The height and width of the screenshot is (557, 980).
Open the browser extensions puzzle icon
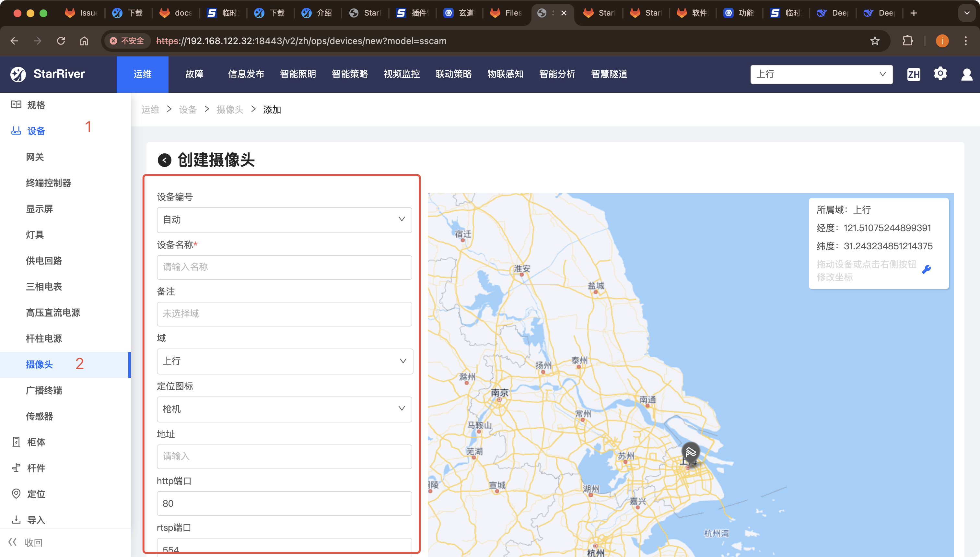[907, 41]
